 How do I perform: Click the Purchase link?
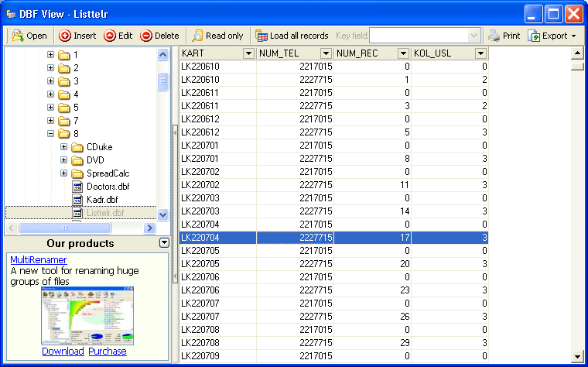tap(108, 352)
